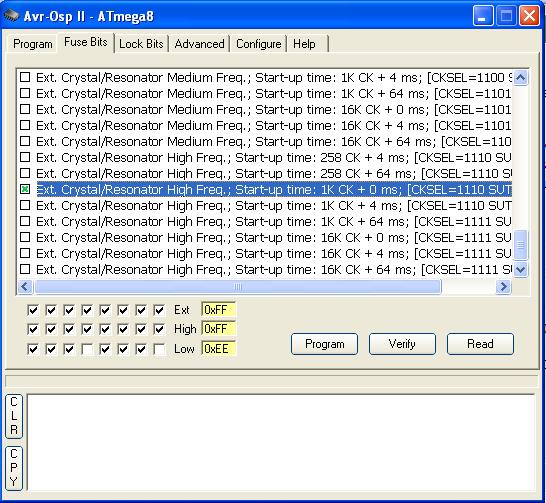This screenshot has width=546, height=503.
Task: Click the Program fuse button
Action: point(325,344)
